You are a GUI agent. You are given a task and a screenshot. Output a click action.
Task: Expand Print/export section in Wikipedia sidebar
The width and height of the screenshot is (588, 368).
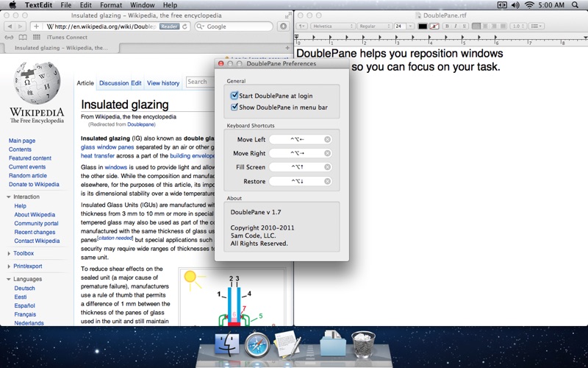9,266
